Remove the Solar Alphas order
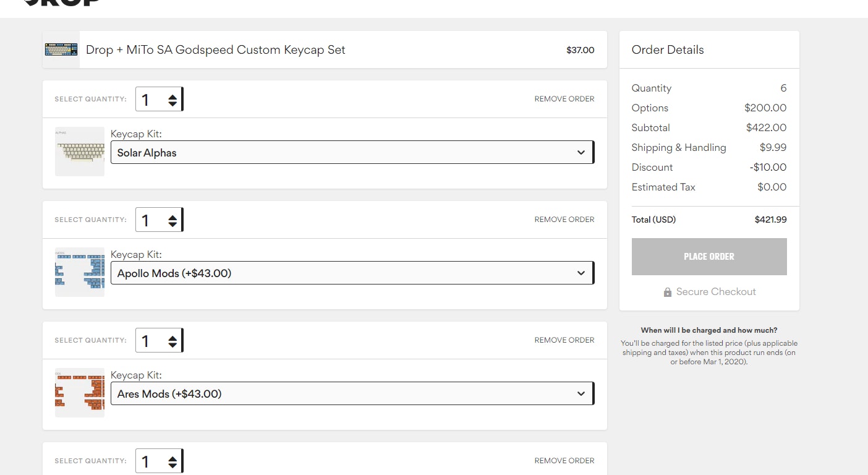The width and height of the screenshot is (868, 475). (x=564, y=99)
